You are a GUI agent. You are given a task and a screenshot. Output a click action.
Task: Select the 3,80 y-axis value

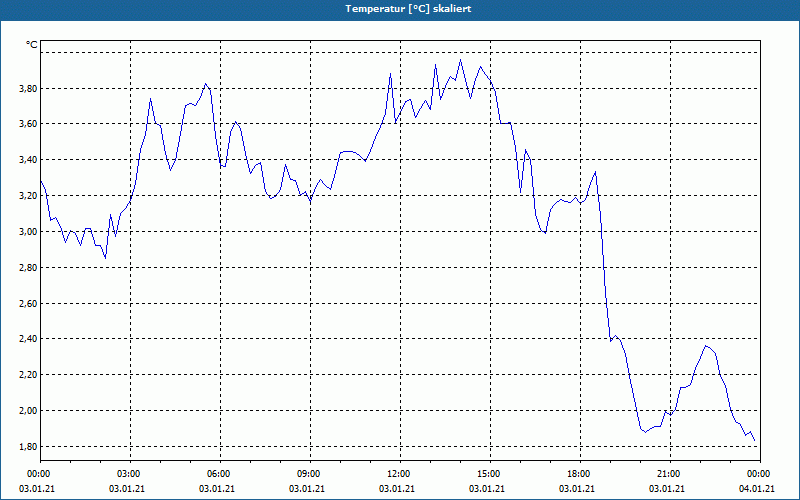[x=29, y=89]
